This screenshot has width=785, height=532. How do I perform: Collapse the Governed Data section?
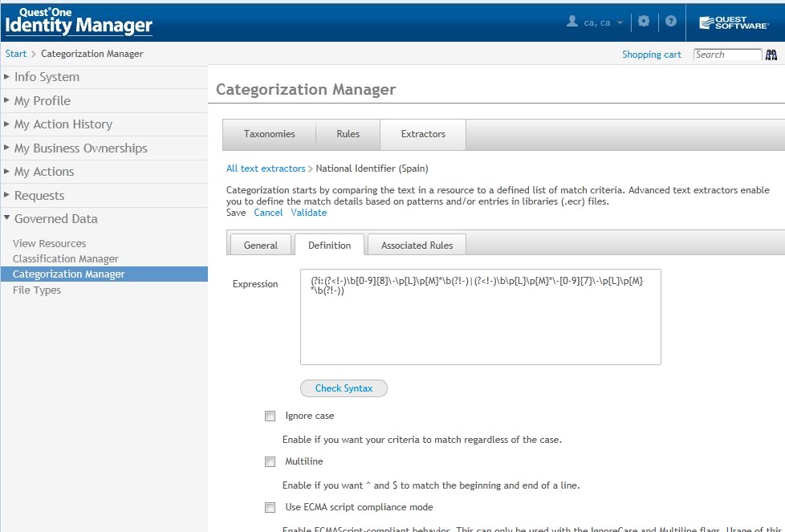pyautogui.click(x=55, y=219)
